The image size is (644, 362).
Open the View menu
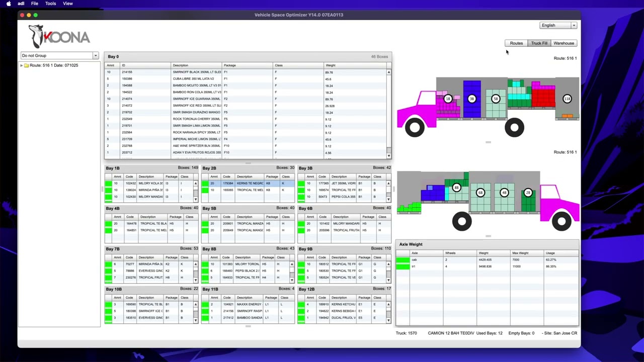68,4
